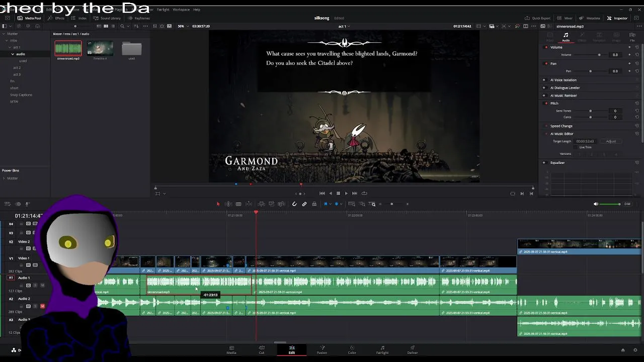
Task: Open the Mixer panel
Action: (x=565, y=18)
